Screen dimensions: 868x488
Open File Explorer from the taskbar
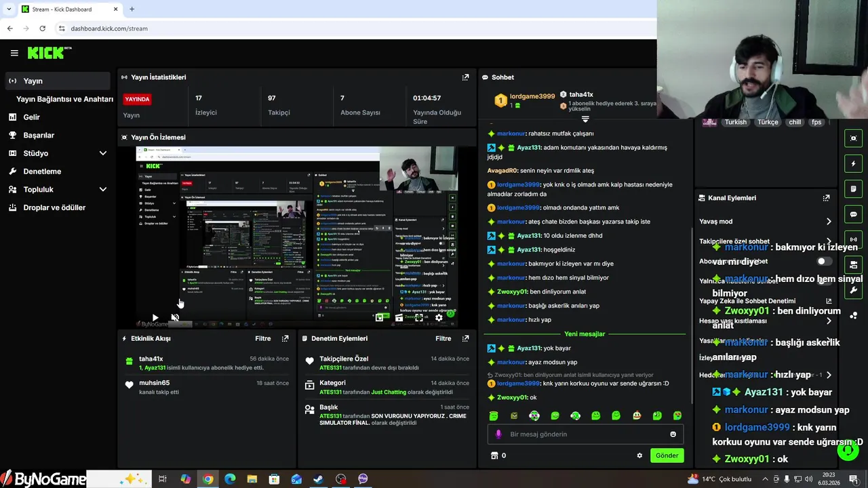coord(252,479)
